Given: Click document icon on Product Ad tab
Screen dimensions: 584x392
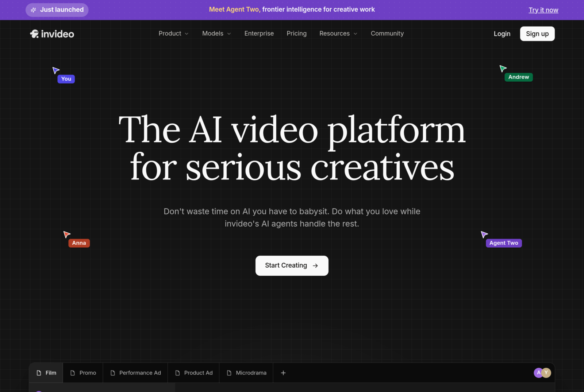Looking at the screenshot, I should click(177, 373).
